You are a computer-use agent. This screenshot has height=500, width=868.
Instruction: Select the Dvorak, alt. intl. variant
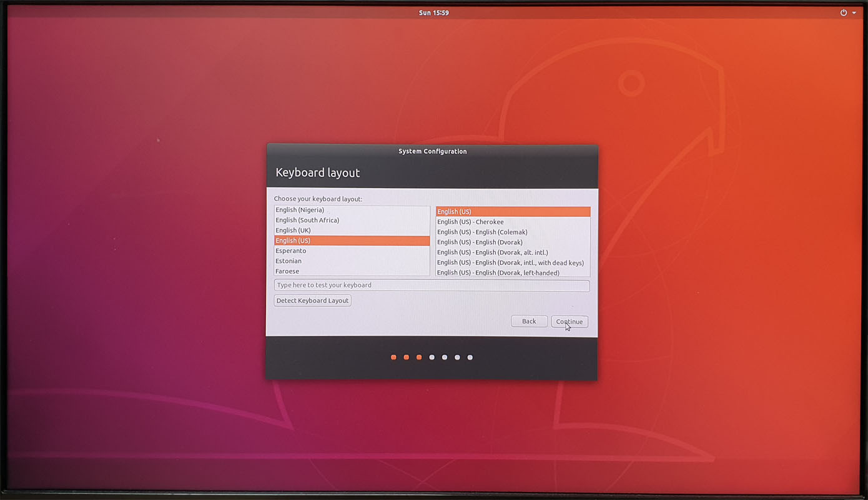pos(513,252)
